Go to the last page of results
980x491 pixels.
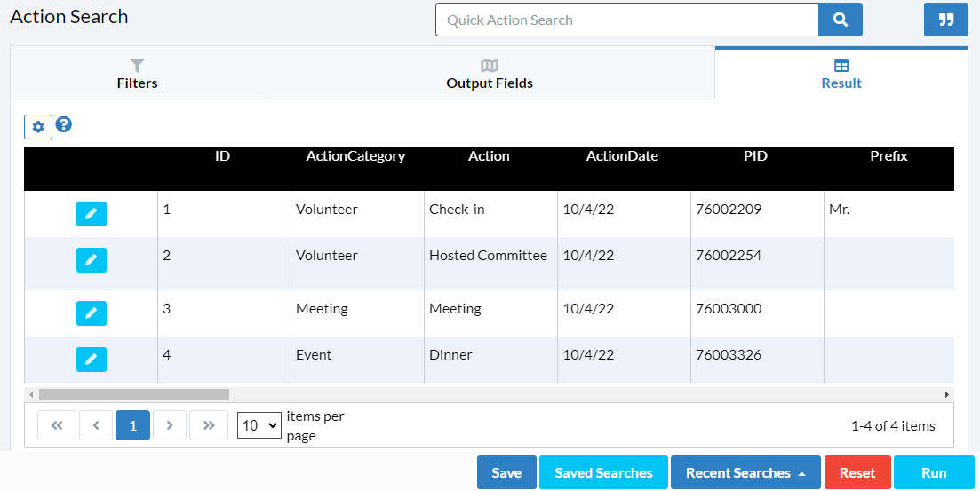(209, 425)
